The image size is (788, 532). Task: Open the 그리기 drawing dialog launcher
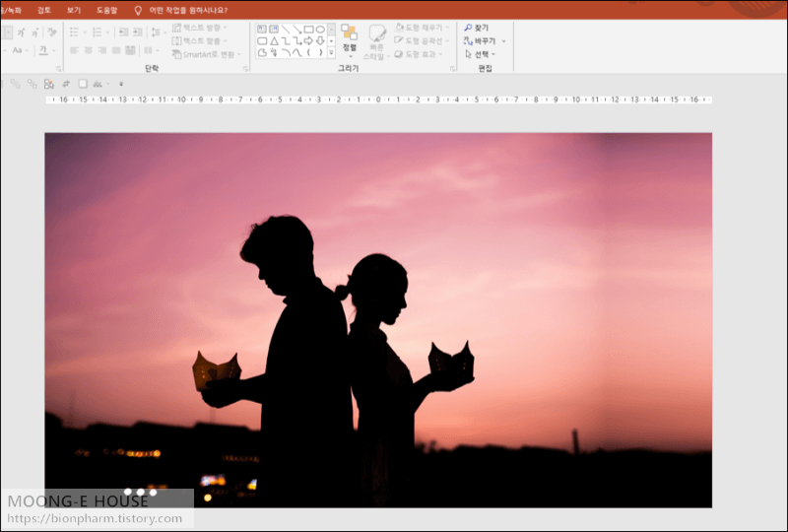(x=452, y=69)
